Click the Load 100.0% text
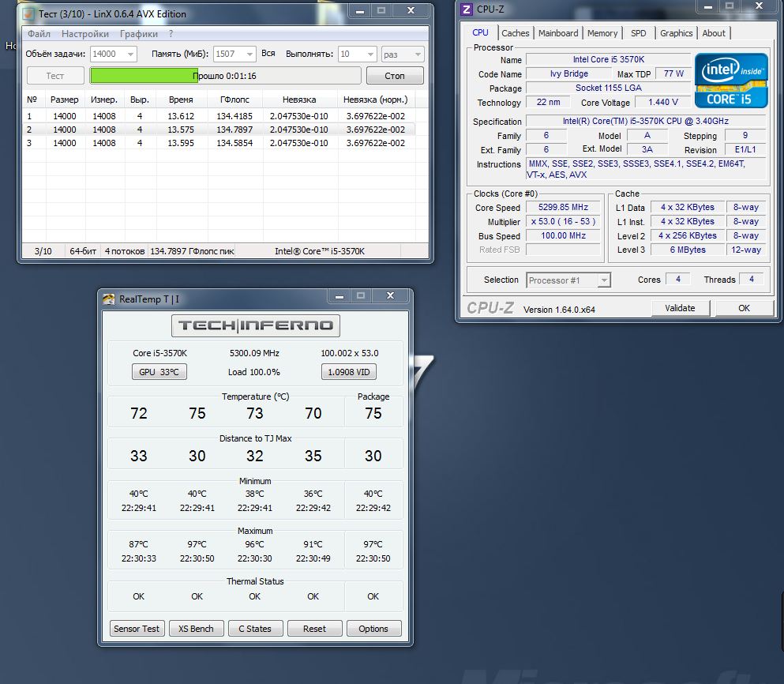Viewport: 784px width, 684px height. click(254, 372)
